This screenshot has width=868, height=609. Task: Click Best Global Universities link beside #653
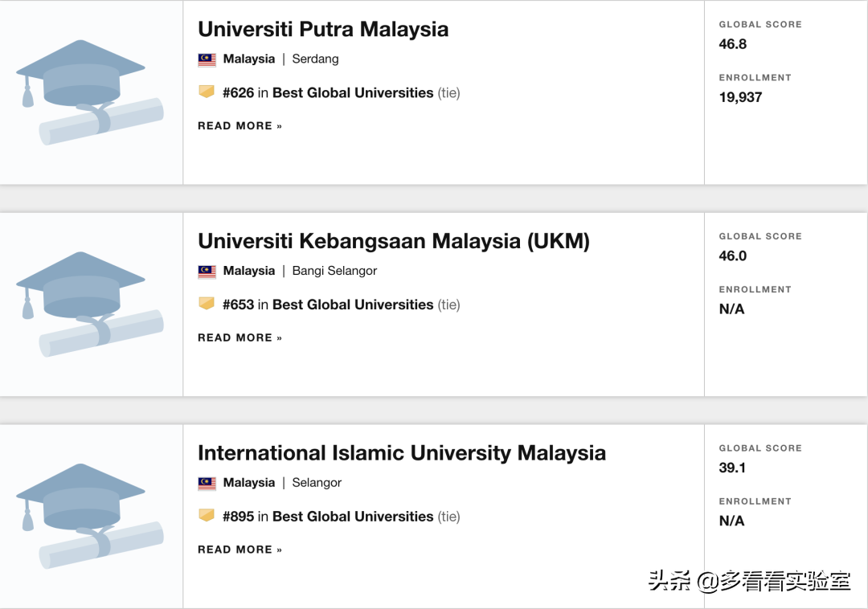coord(353,305)
